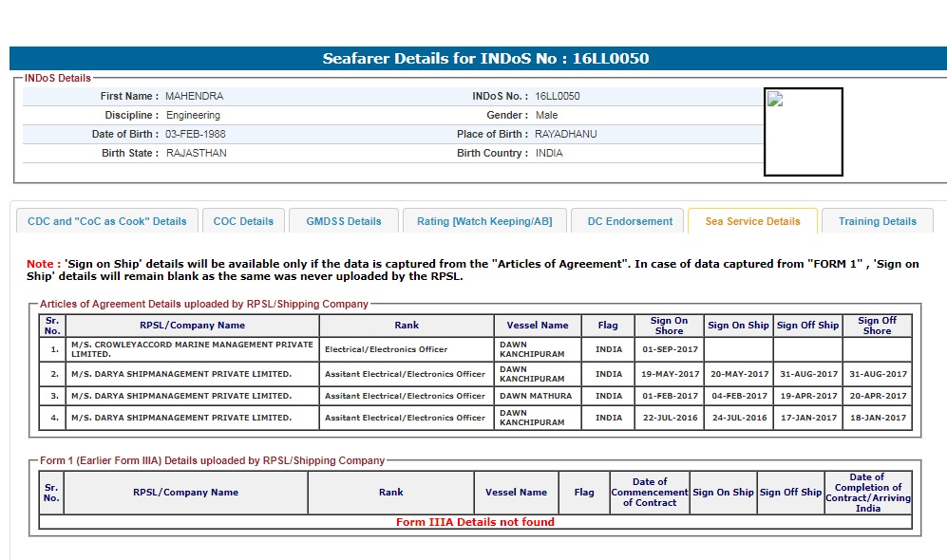Go to the DC Endorsement tab

click(x=629, y=221)
